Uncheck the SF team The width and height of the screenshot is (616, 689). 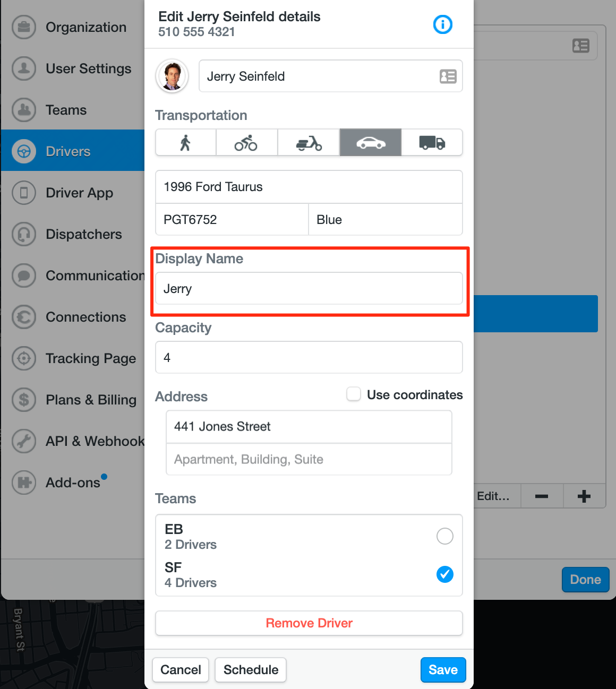click(x=444, y=574)
